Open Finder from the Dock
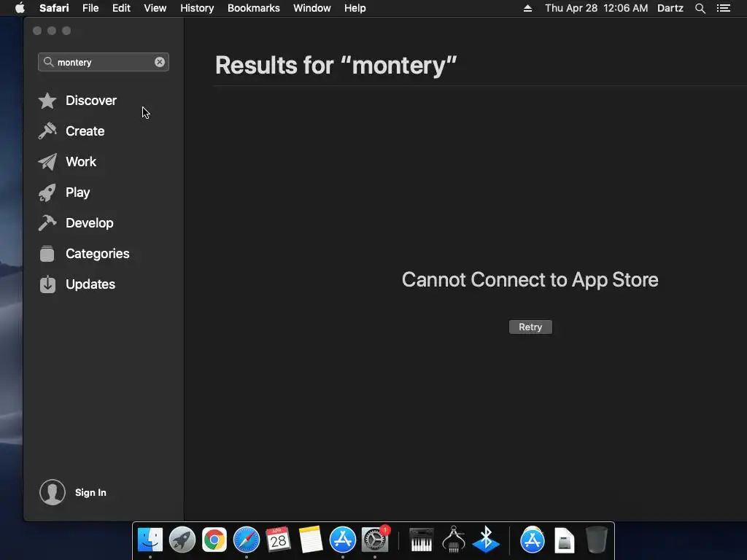The width and height of the screenshot is (747, 560). point(150,540)
